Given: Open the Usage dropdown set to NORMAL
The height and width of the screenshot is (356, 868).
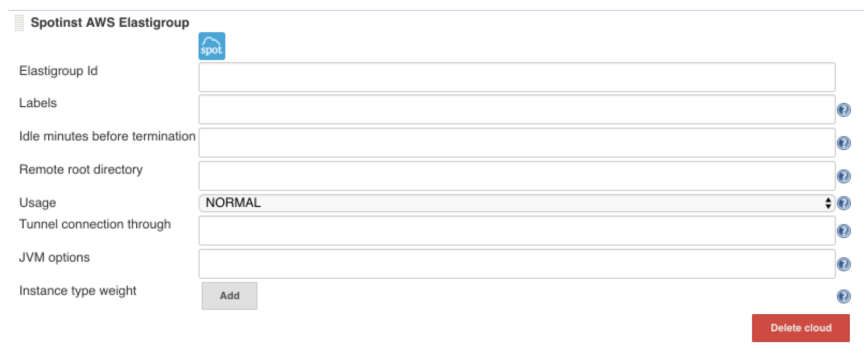Looking at the screenshot, I should pos(516,203).
